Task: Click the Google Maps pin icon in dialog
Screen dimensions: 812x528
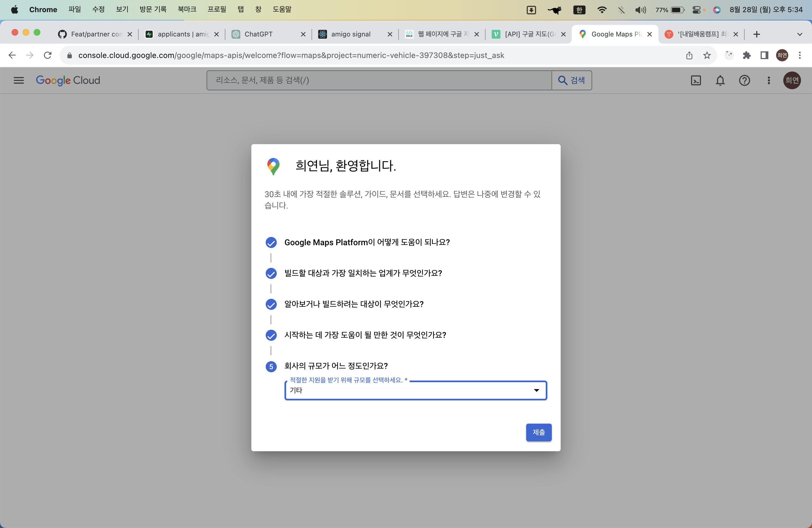Action: point(273,167)
